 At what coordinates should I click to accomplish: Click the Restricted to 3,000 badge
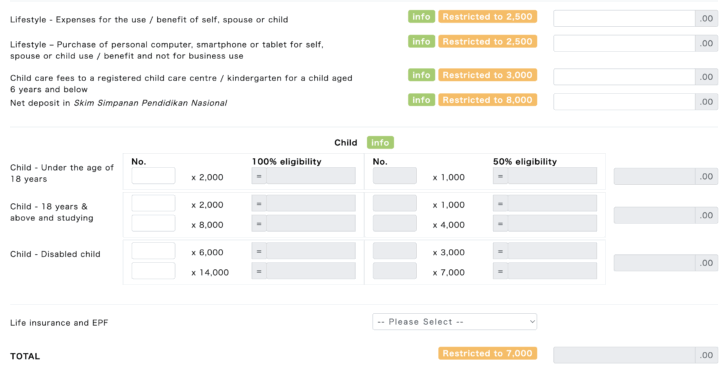click(488, 75)
